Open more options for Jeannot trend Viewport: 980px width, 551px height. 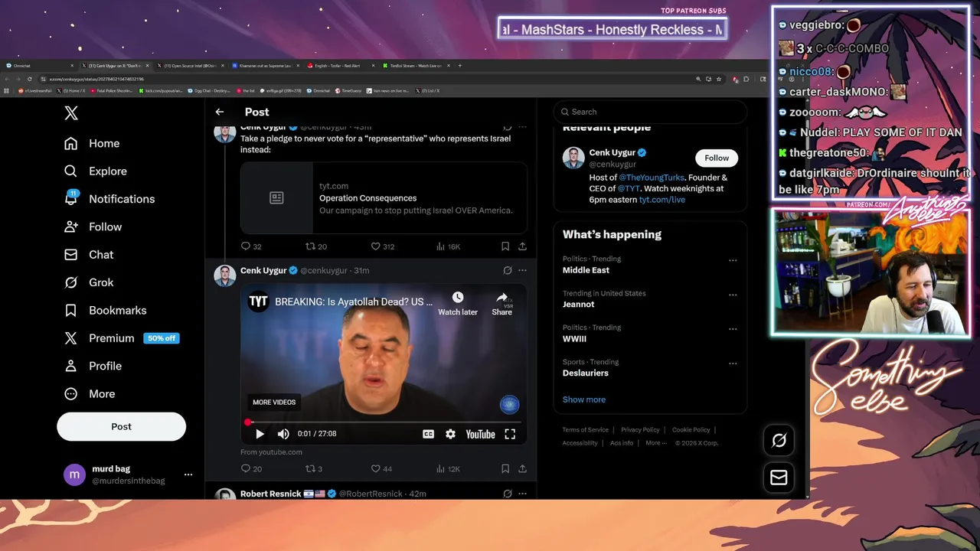[733, 295]
